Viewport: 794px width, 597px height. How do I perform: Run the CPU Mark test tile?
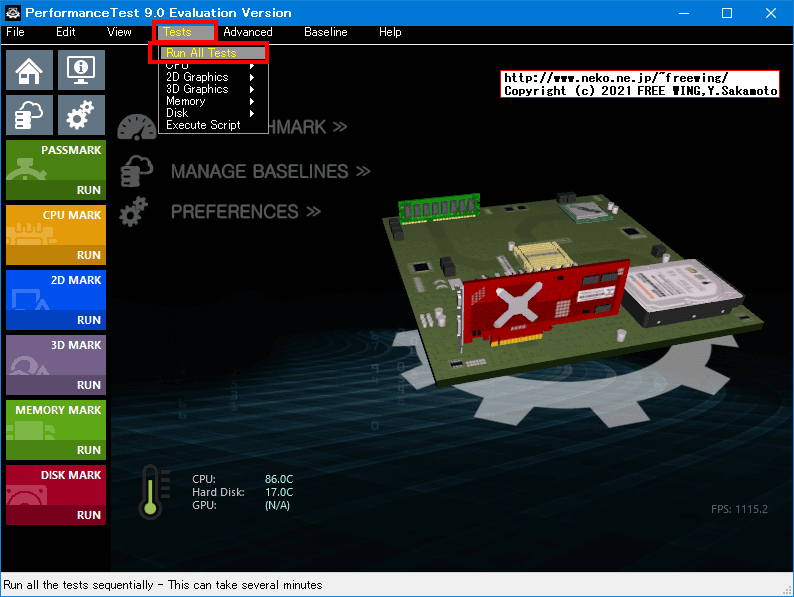(56, 235)
